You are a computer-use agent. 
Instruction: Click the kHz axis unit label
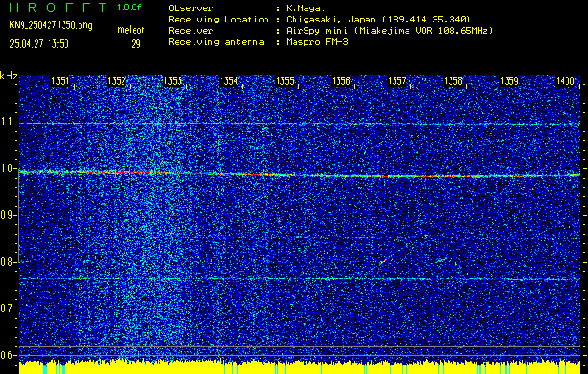(8, 76)
